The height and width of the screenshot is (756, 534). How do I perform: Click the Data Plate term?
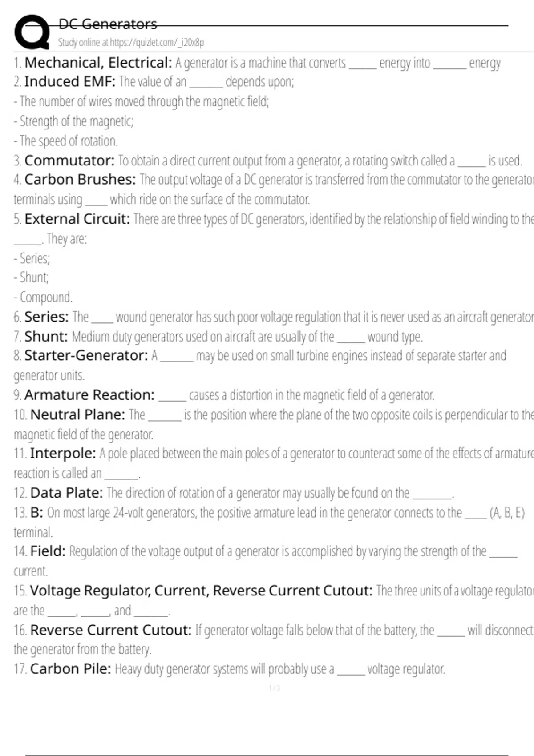click(66, 493)
